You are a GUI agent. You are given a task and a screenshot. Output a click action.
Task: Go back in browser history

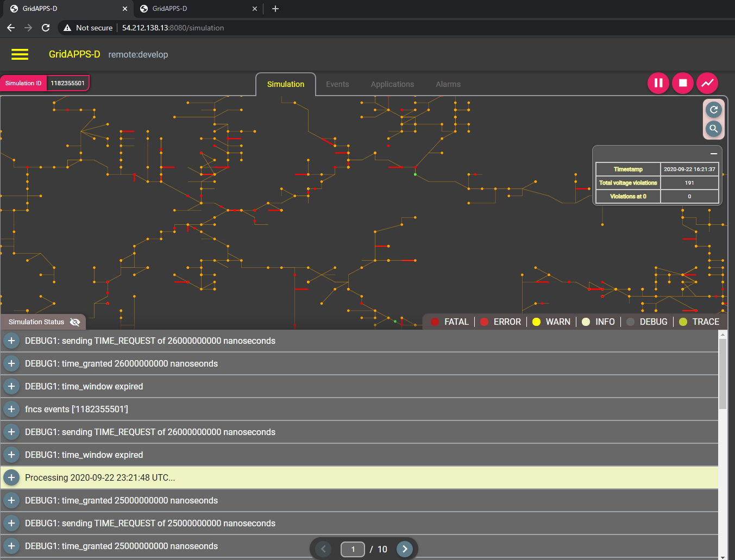[x=11, y=28]
